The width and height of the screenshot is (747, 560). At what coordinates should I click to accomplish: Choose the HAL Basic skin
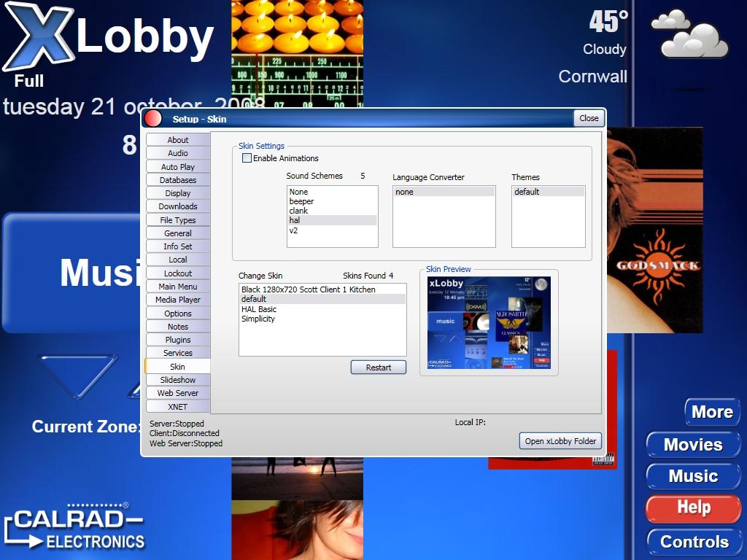click(x=322, y=309)
